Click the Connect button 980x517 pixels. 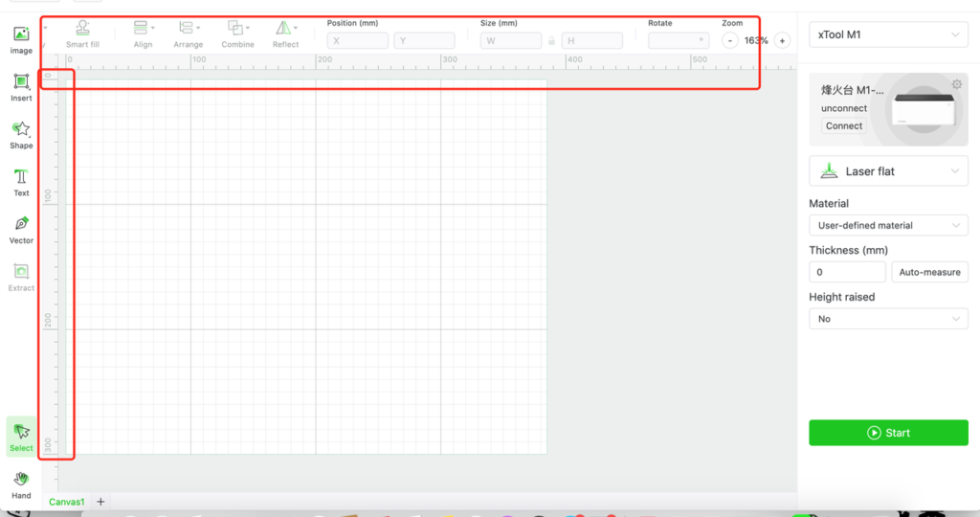tap(844, 125)
